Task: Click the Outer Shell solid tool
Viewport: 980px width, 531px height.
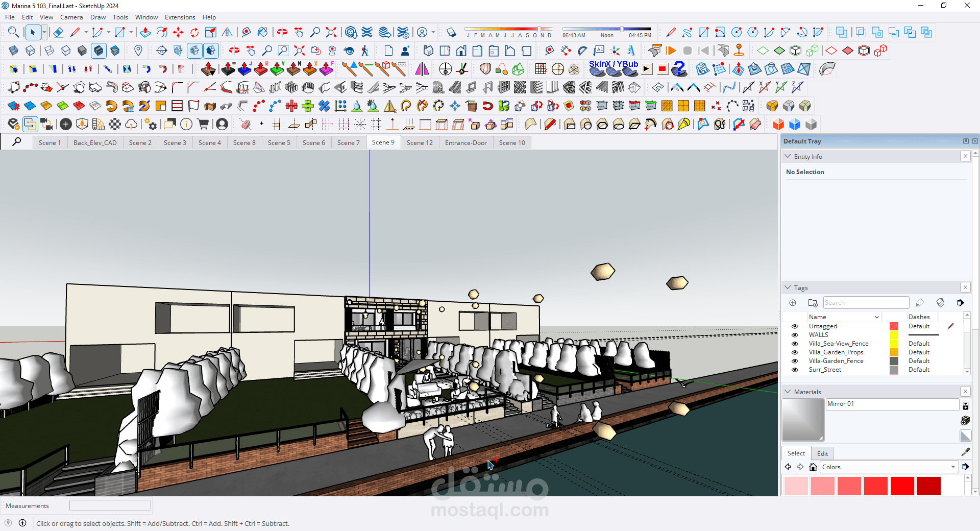Action: pos(842,33)
